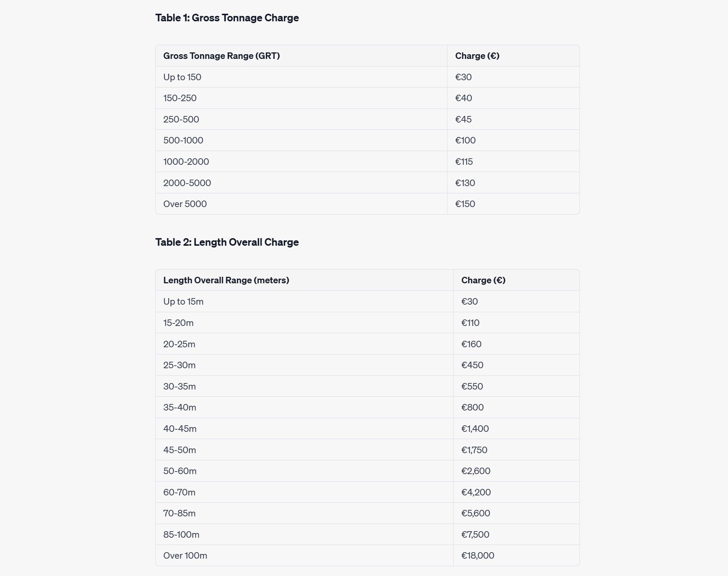728x576 pixels.
Task: Click the Table 1: Gross Tonnage Charge heading
Action: pyautogui.click(x=227, y=18)
